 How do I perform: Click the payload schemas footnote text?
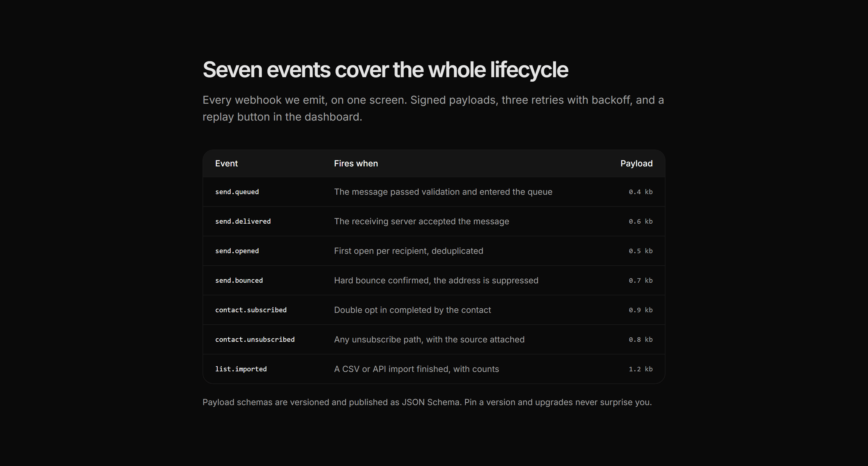(x=427, y=402)
